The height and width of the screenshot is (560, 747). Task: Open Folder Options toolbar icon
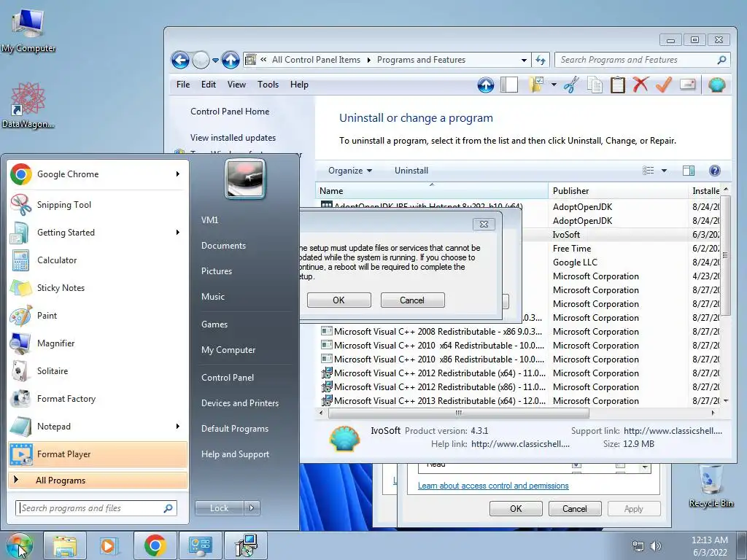[536, 85]
